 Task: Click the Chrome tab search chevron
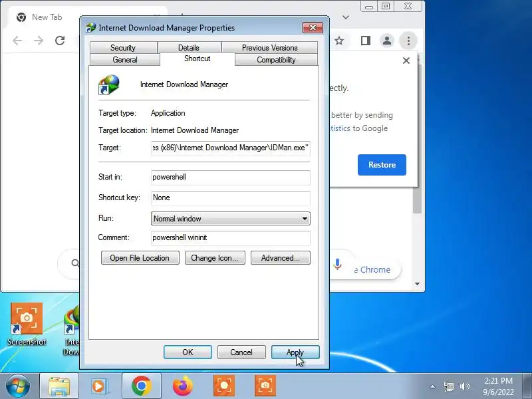pyautogui.click(x=346, y=17)
